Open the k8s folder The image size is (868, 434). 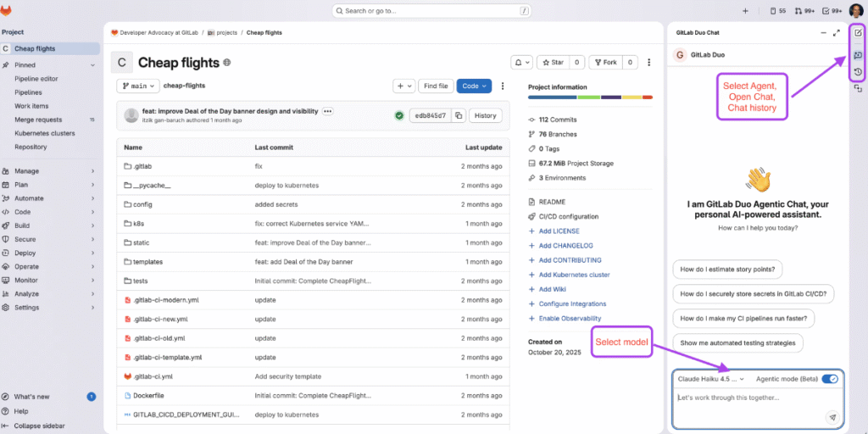pyautogui.click(x=139, y=224)
